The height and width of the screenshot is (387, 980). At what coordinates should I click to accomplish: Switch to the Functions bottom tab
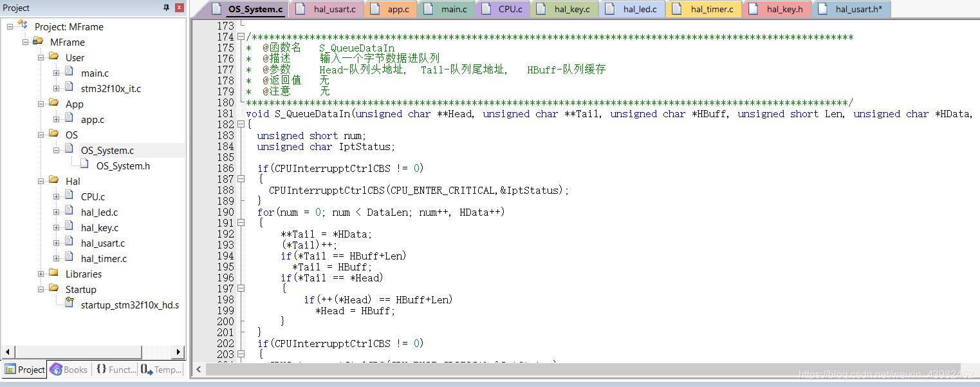[x=116, y=370]
